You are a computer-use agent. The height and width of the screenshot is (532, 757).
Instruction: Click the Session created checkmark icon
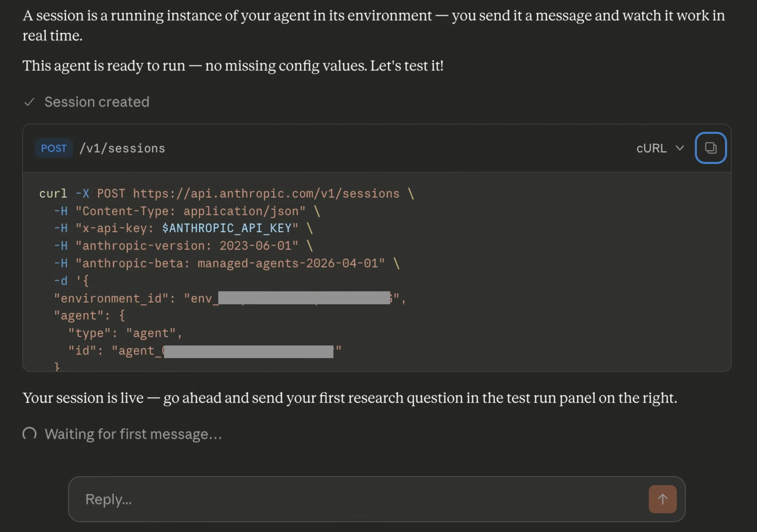[29, 102]
